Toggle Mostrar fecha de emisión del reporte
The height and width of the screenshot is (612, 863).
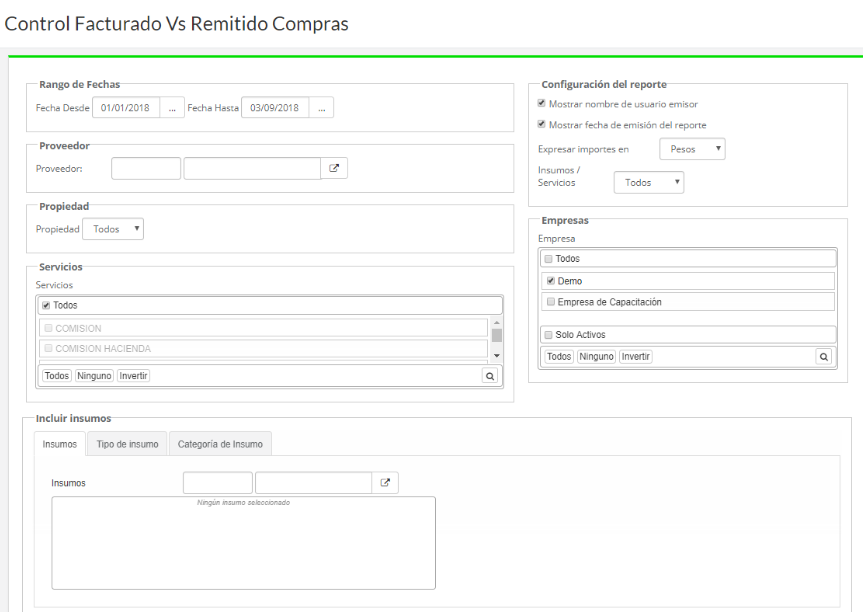(x=542, y=125)
